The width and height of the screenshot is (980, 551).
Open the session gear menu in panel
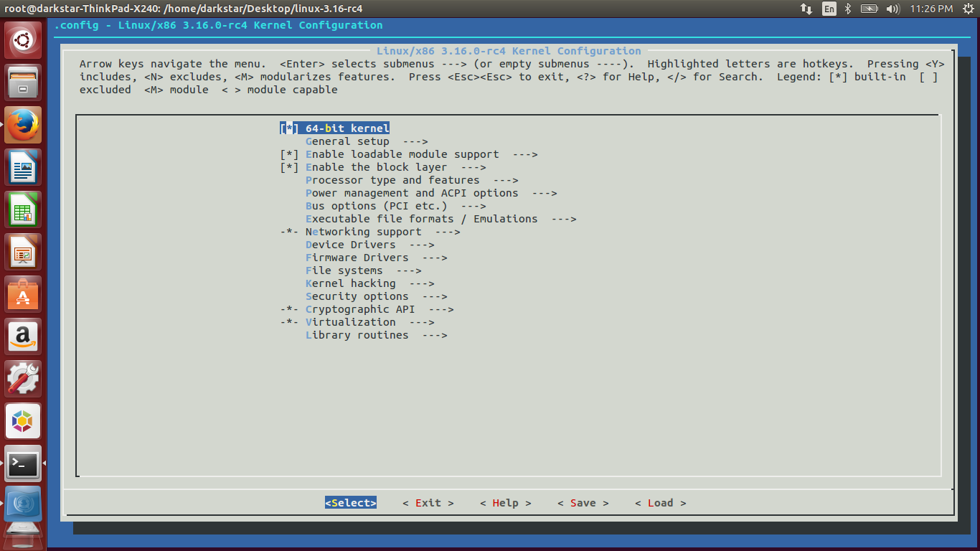click(968, 9)
